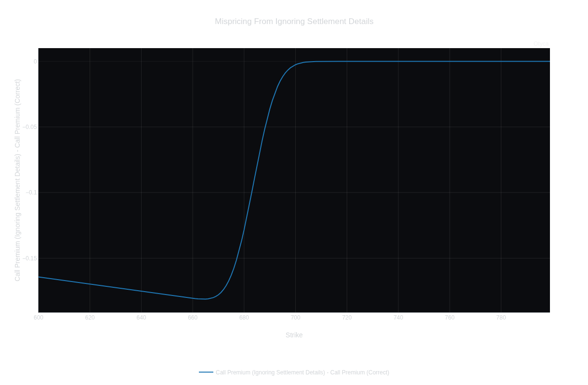Click the 780 strike tick label
The width and height of the screenshot is (588, 385).
(501, 318)
